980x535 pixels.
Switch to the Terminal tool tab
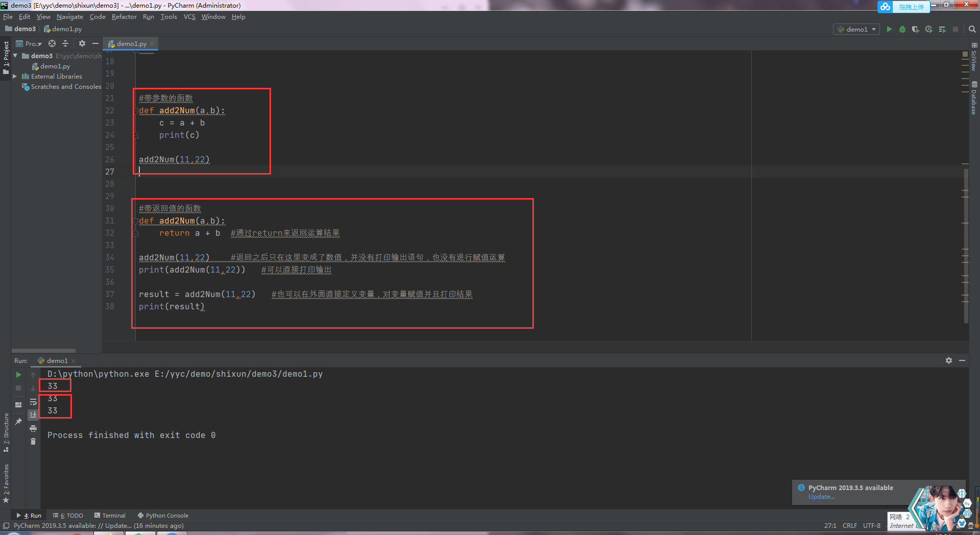click(x=110, y=516)
